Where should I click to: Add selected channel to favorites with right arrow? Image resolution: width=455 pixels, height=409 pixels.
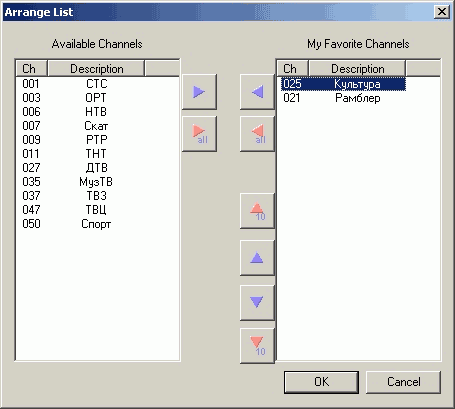(199, 92)
